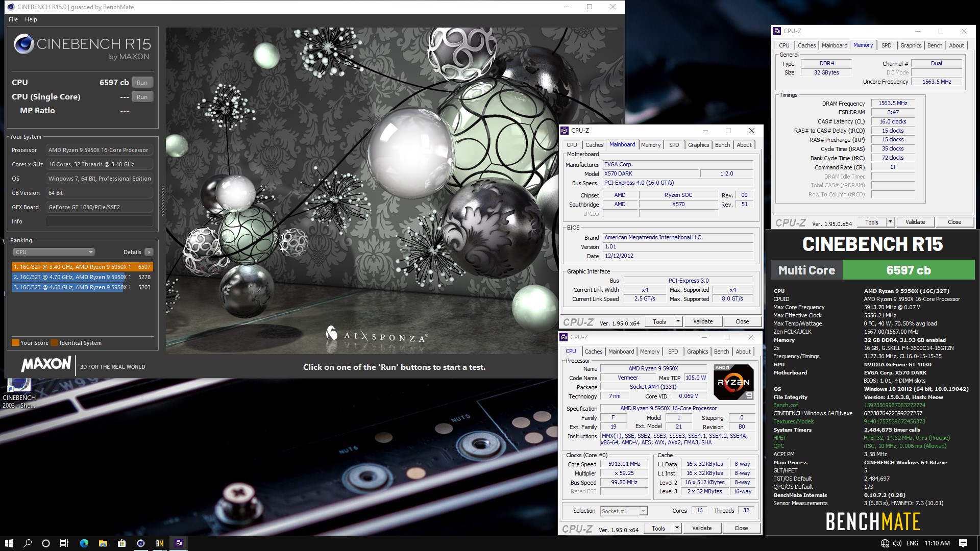
Task: Open the Socket #1 Selection dropdown
Action: click(x=624, y=511)
